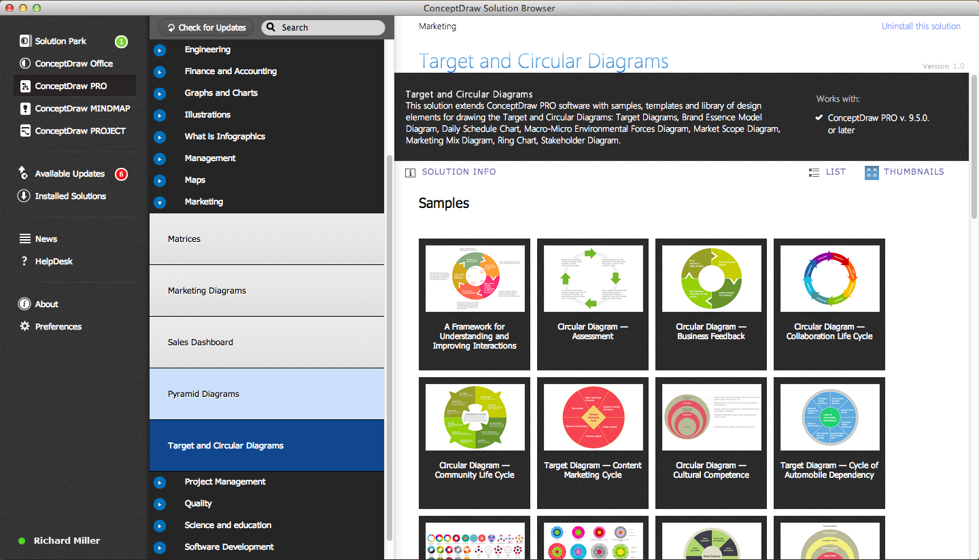Click the Preferences gear icon
Image resolution: width=979 pixels, height=560 pixels.
click(x=25, y=326)
